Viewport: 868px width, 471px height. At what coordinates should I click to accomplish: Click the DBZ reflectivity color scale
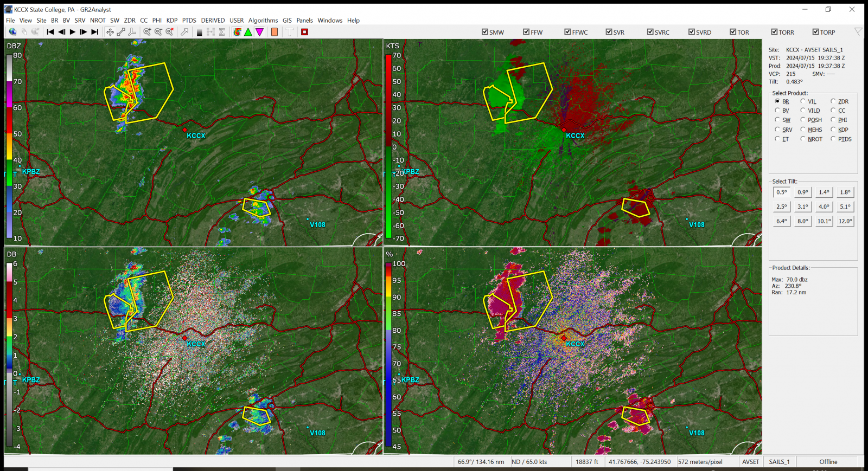click(9, 146)
